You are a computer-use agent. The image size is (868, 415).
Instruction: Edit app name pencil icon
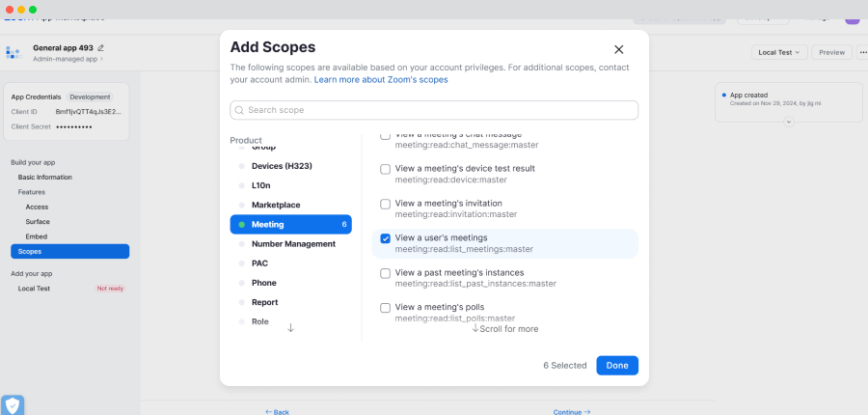tap(100, 48)
